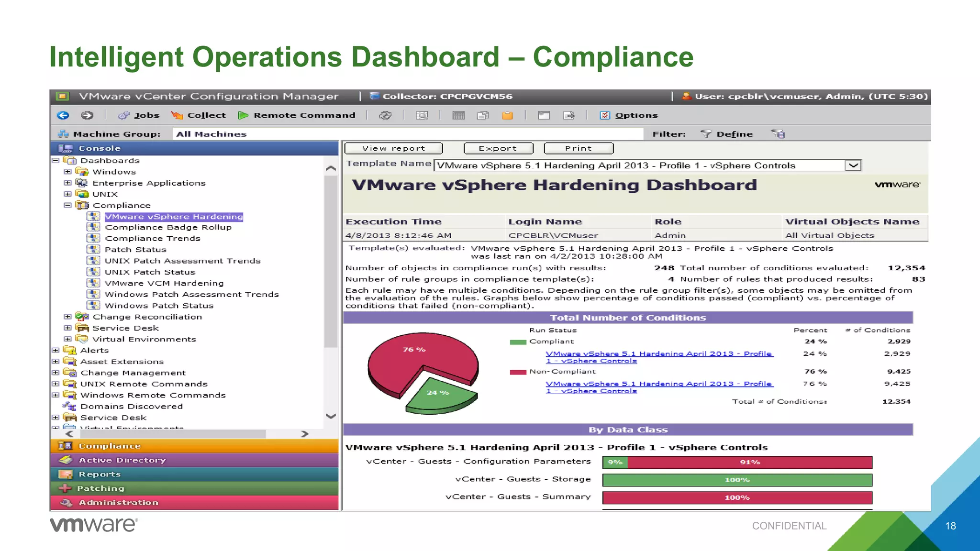Collapse the Dashboards tree node
980x551 pixels.
tap(56, 161)
